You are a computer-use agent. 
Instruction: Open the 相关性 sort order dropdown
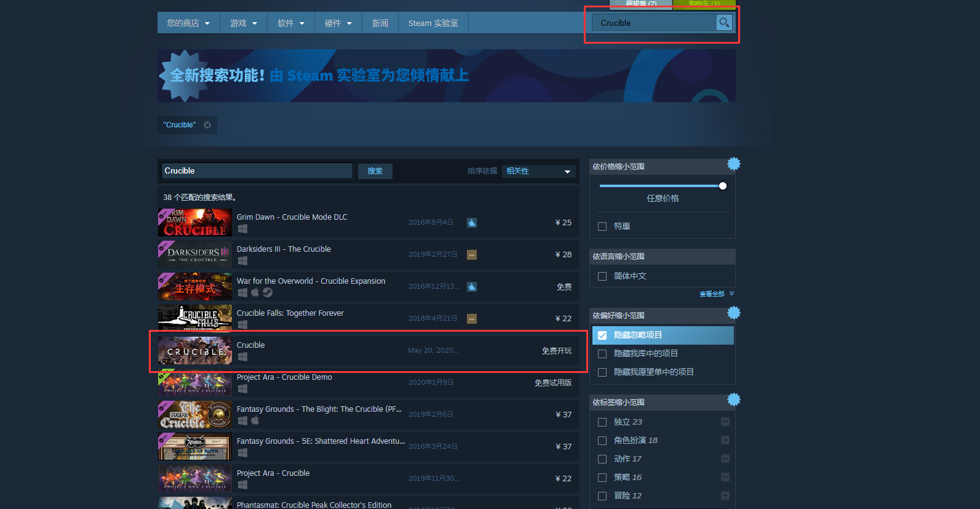pyautogui.click(x=539, y=171)
